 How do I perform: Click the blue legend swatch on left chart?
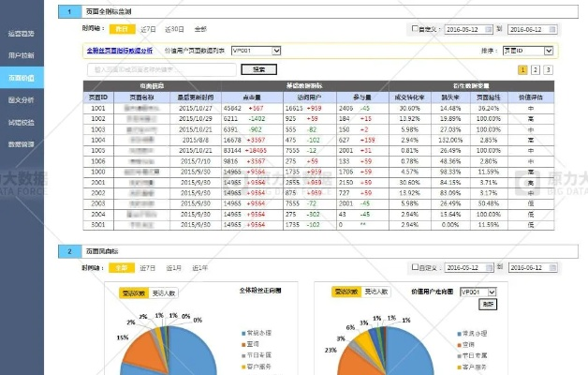point(242,332)
